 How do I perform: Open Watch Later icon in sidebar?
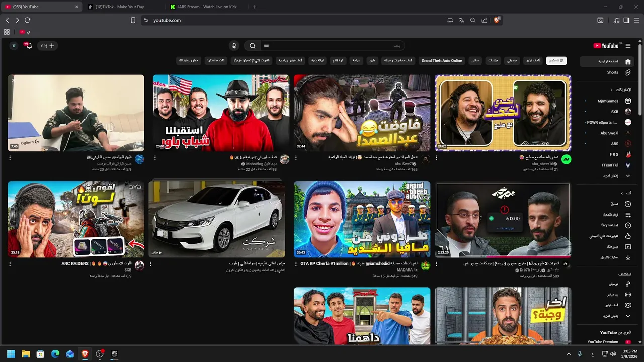point(628,225)
